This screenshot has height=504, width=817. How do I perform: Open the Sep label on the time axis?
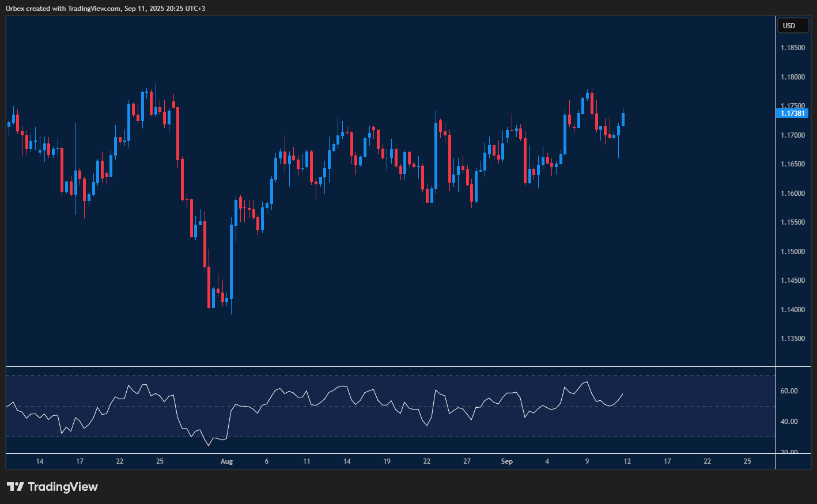pos(506,461)
